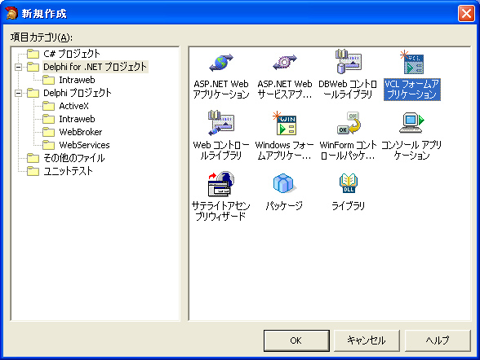480x360 pixels.
Task: Choose the DBWeb コントロールライブラリ icon
Action: point(348,62)
